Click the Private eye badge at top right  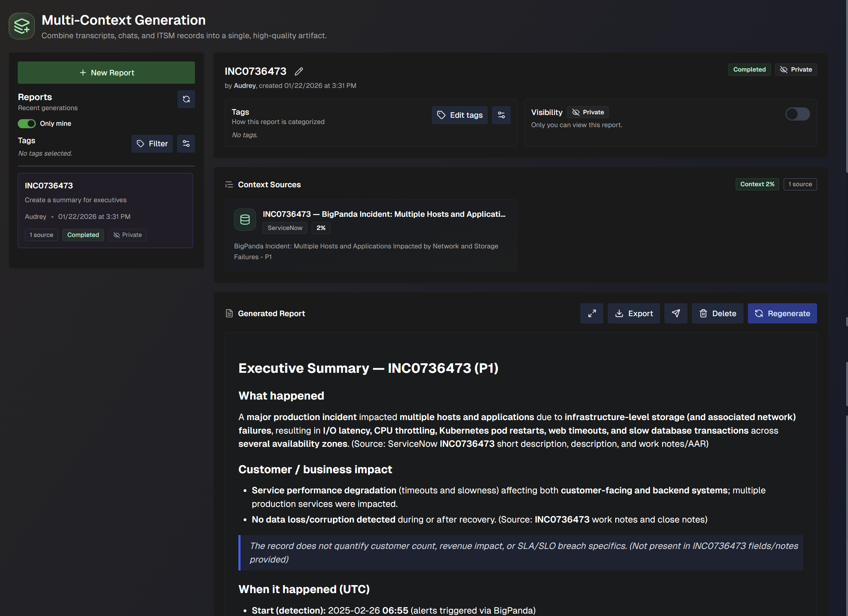click(x=796, y=69)
